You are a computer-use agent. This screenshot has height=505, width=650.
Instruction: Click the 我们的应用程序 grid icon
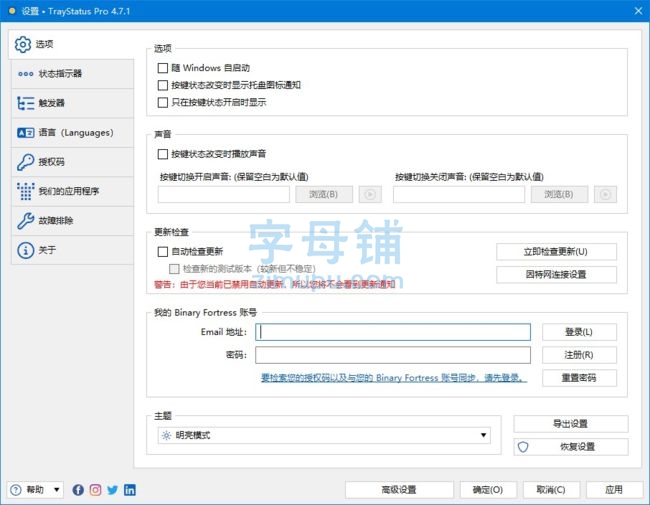tap(26, 192)
